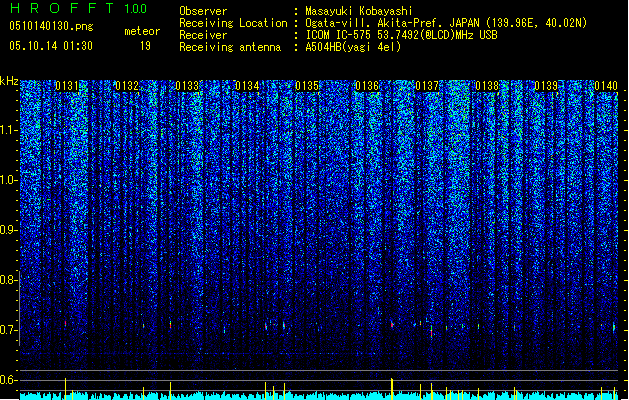This screenshot has width=629, height=400.
Task: Click the 0.9 kHz axis label
Action: 8,230
